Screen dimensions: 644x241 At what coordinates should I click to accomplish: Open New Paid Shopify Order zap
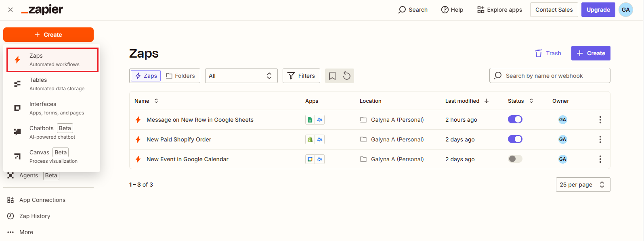179,139
